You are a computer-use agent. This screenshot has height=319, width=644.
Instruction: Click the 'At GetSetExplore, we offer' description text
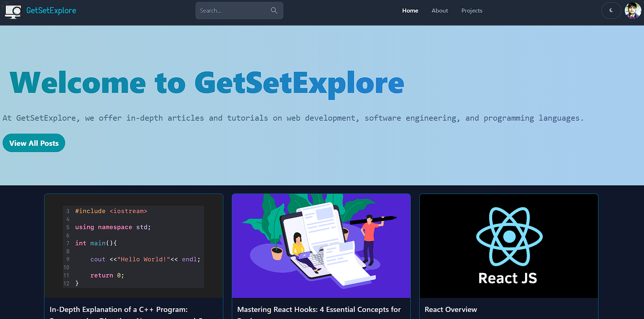click(x=293, y=118)
